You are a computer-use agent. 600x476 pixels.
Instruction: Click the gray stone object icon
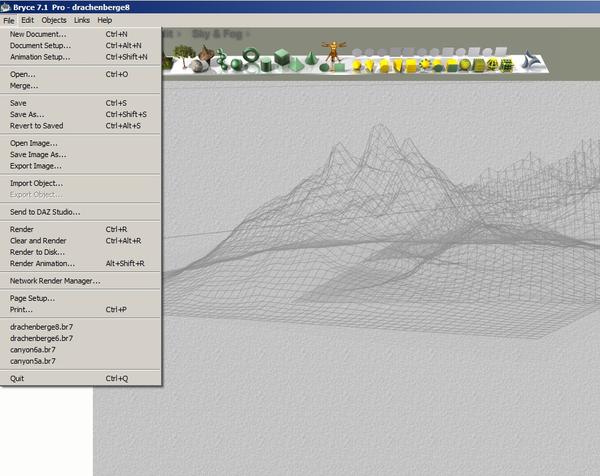pos(198,66)
